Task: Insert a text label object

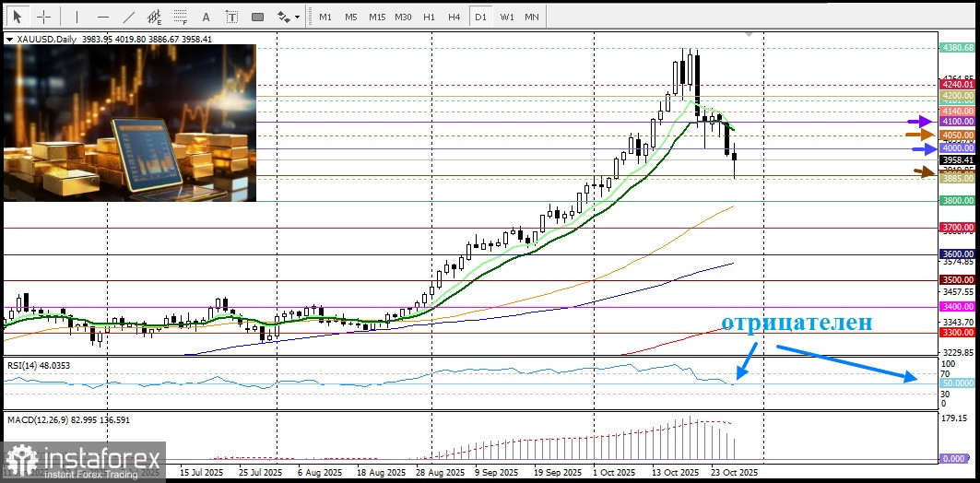Action: (231, 17)
